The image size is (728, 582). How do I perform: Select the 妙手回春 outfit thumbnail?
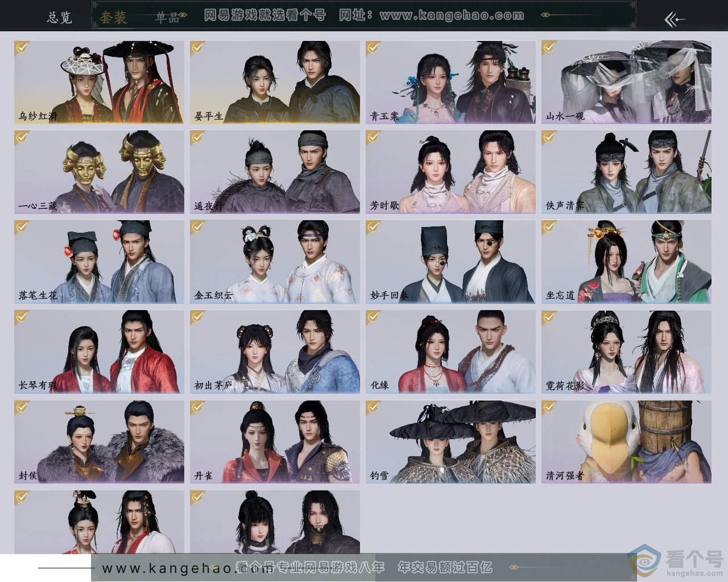(x=450, y=262)
